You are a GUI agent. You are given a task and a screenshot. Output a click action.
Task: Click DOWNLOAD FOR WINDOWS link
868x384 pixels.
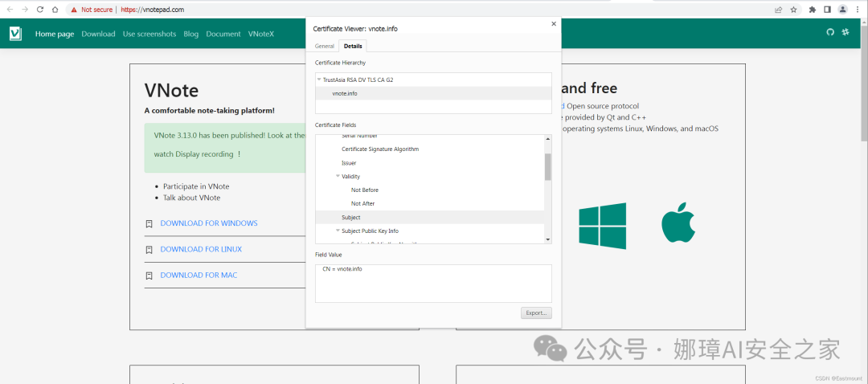(209, 223)
